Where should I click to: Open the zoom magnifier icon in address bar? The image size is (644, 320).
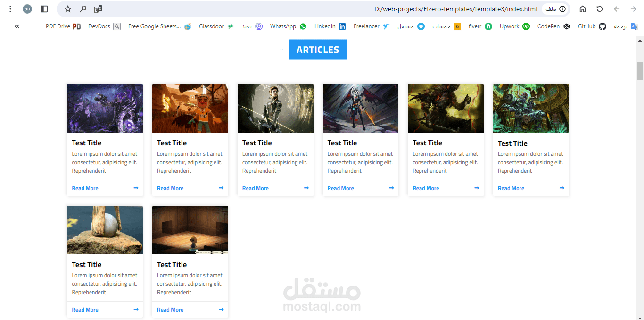[83, 9]
